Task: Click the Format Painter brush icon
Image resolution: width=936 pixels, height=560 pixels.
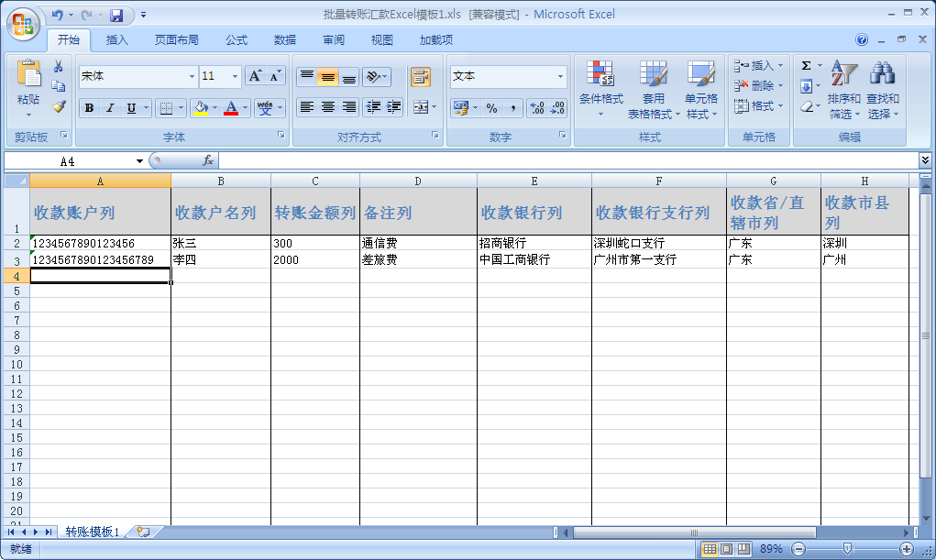Action: coord(59,106)
